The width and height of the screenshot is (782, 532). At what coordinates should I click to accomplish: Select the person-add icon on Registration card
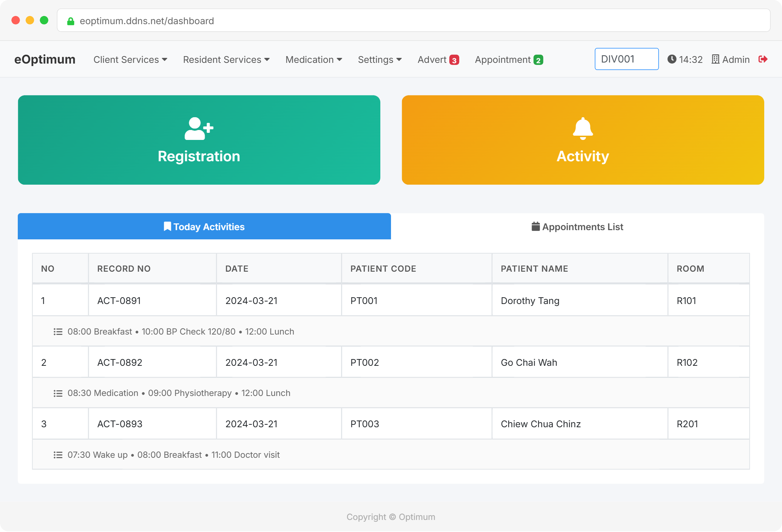(x=199, y=129)
